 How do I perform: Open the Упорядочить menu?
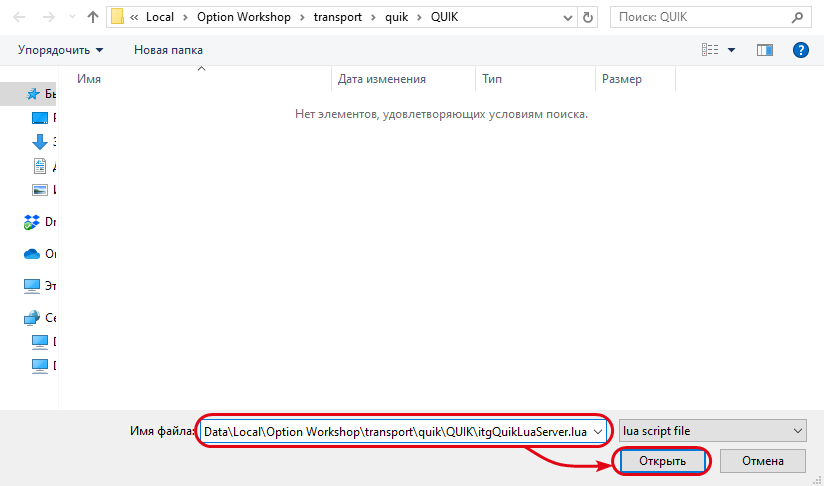[x=61, y=49]
